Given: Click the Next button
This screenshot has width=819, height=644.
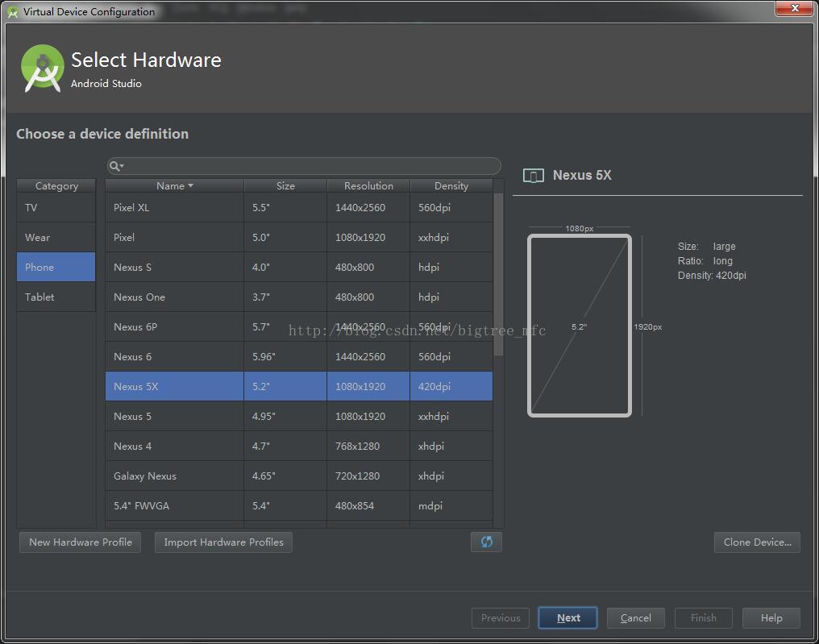Looking at the screenshot, I should [x=567, y=617].
